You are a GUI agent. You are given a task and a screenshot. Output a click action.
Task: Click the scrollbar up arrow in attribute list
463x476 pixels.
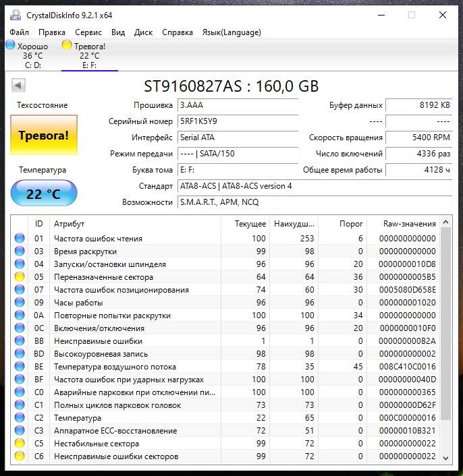coord(445,222)
